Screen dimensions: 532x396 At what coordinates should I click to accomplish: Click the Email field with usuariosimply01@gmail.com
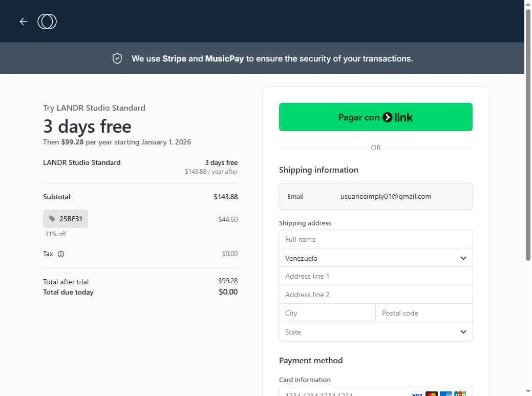(376, 197)
